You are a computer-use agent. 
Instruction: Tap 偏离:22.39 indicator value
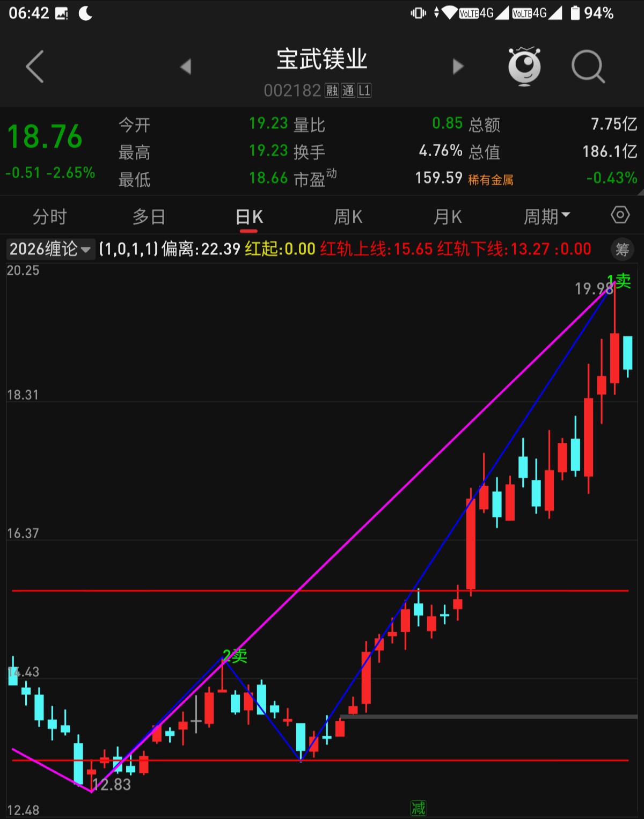[x=201, y=249]
